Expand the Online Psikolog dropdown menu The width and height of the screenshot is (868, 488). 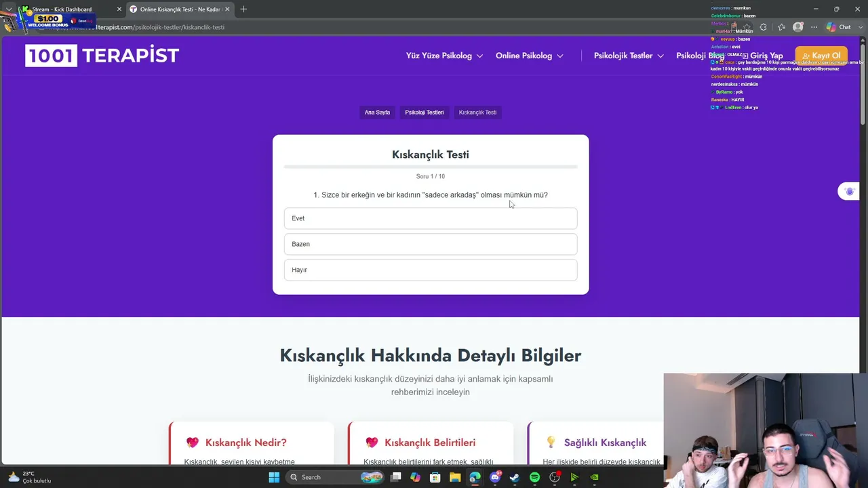point(529,56)
